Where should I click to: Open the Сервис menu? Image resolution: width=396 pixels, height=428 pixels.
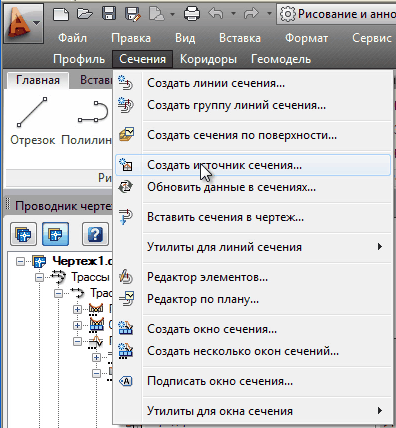click(x=372, y=38)
